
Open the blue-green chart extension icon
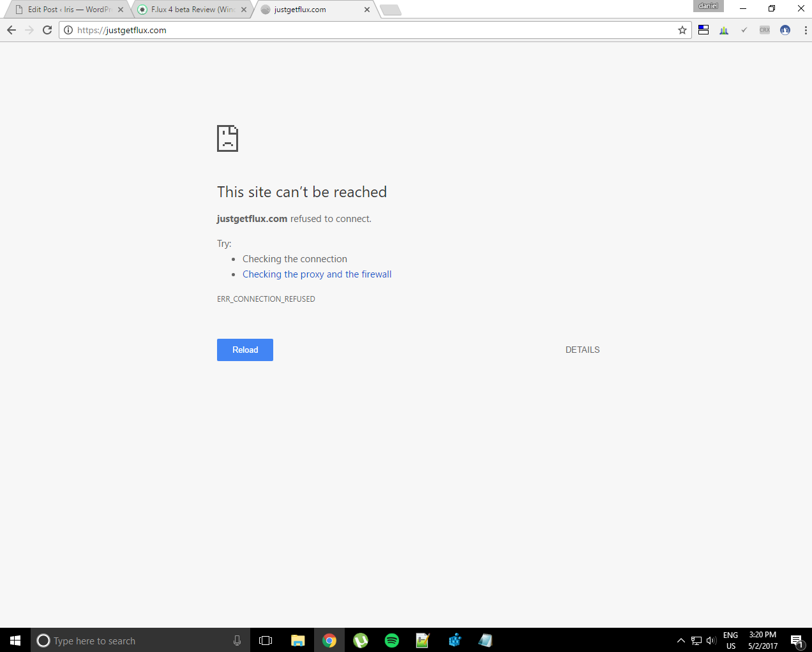coord(724,30)
